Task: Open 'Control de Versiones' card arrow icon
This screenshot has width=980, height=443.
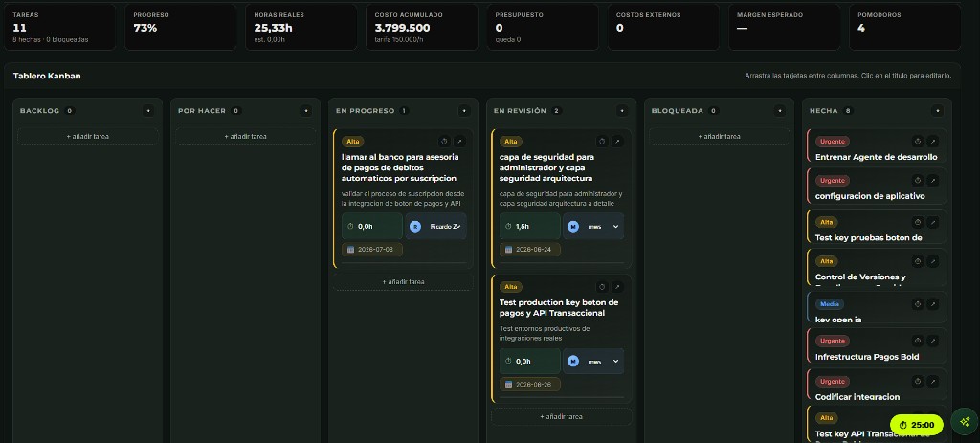Action: [x=932, y=261]
